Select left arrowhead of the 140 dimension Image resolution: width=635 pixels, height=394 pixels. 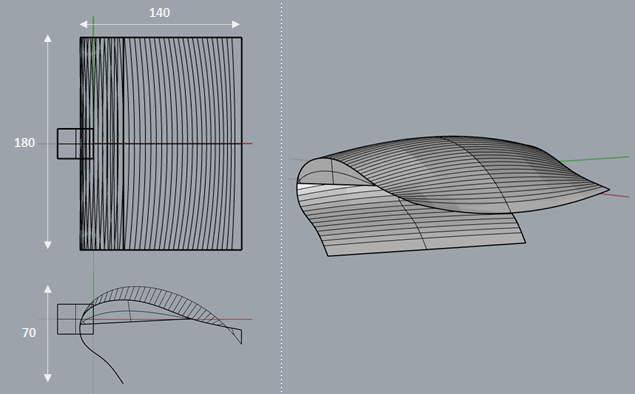83,24
